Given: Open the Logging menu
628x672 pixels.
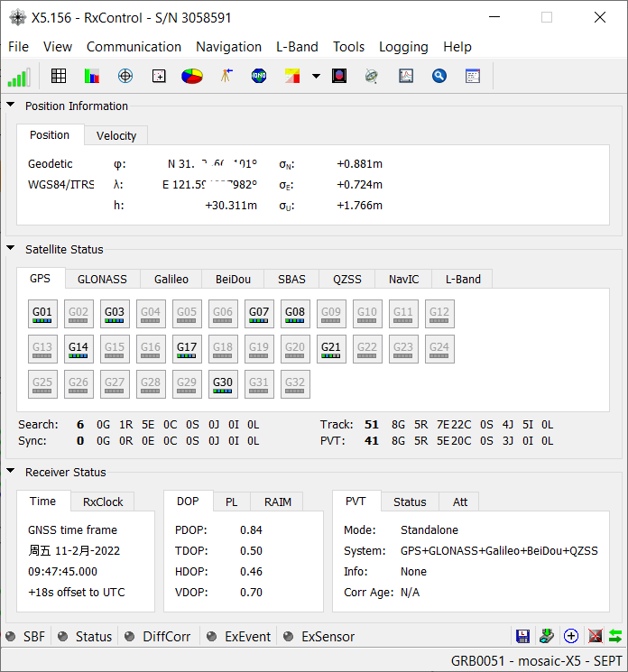Looking at the screenshot, I should pos(403,47).
